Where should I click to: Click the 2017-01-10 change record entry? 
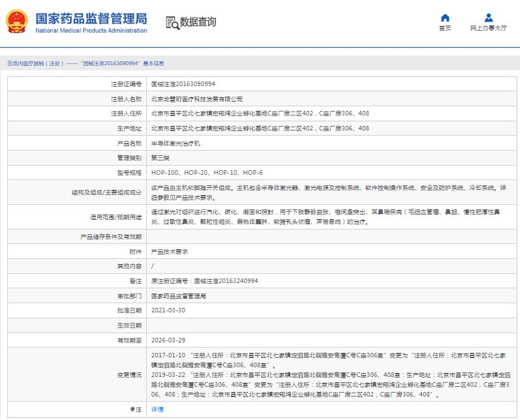[328, 360]
